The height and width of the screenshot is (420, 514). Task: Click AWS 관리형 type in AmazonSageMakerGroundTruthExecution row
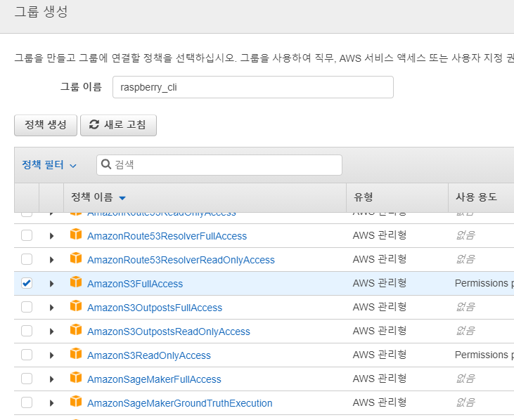pos(380,402)
